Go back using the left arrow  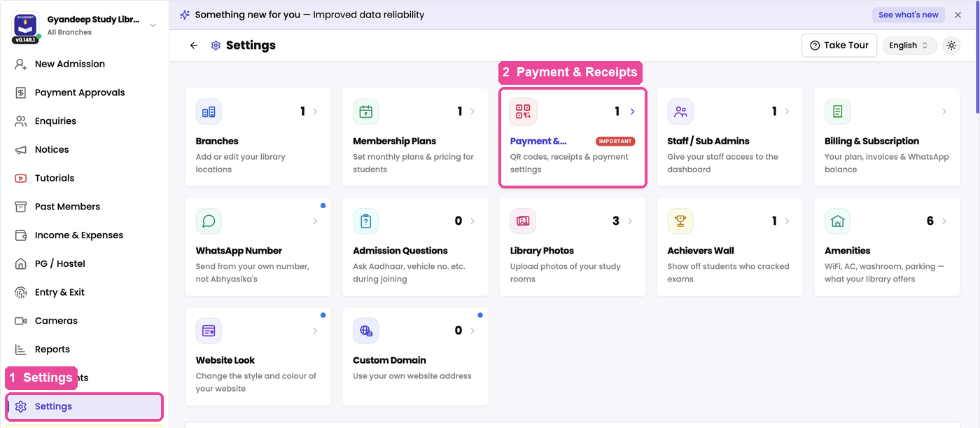pyautogui.click(x=194, y=46)
